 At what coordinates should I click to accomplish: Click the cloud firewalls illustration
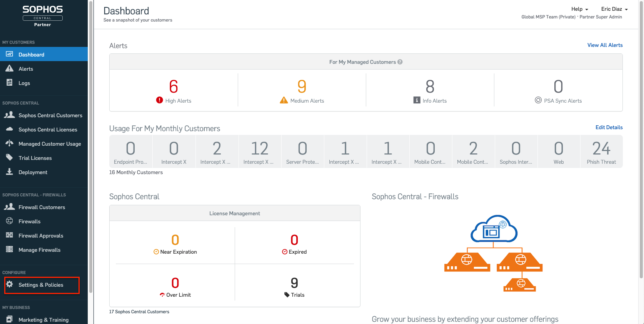(x=494, y=254)
